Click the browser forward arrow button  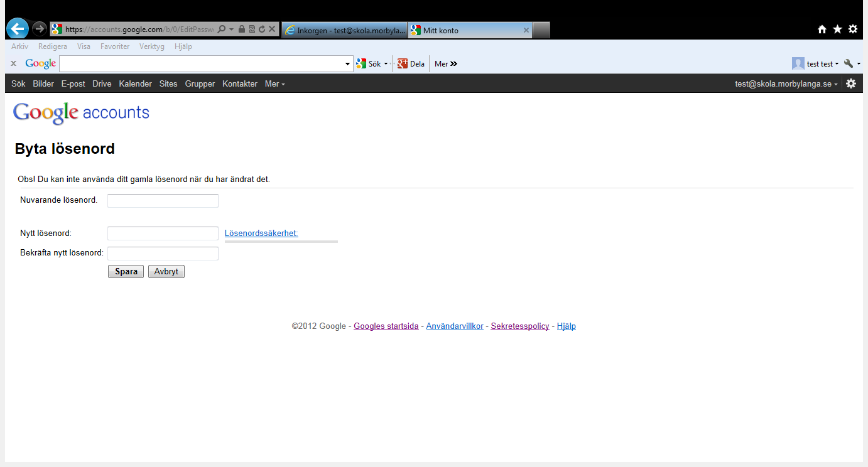(x=39, y=29)
